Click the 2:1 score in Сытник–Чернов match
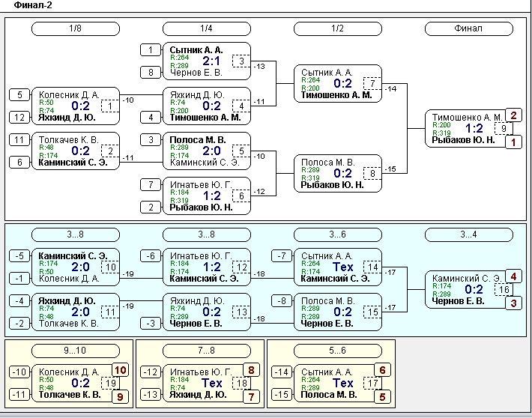 tap(211, 61)
